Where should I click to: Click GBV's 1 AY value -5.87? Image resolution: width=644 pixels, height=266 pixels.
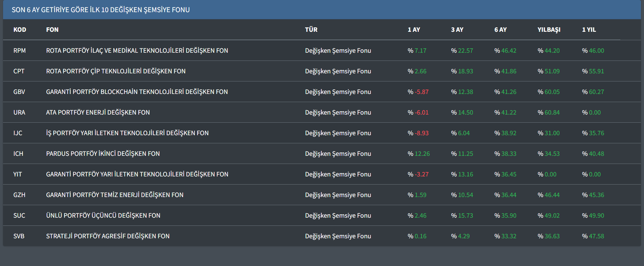click(x=421, y=92)
